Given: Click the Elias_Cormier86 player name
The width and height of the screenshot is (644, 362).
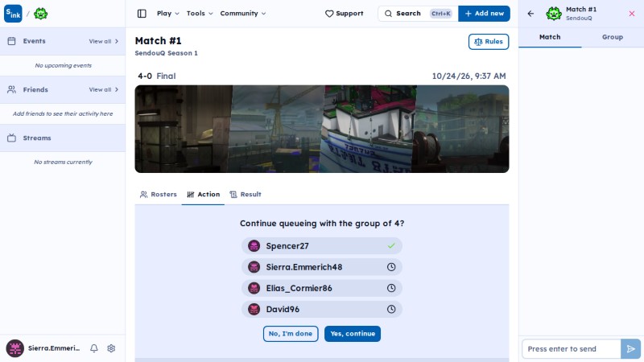Looking at the screenshot, I should click(299, 289).
